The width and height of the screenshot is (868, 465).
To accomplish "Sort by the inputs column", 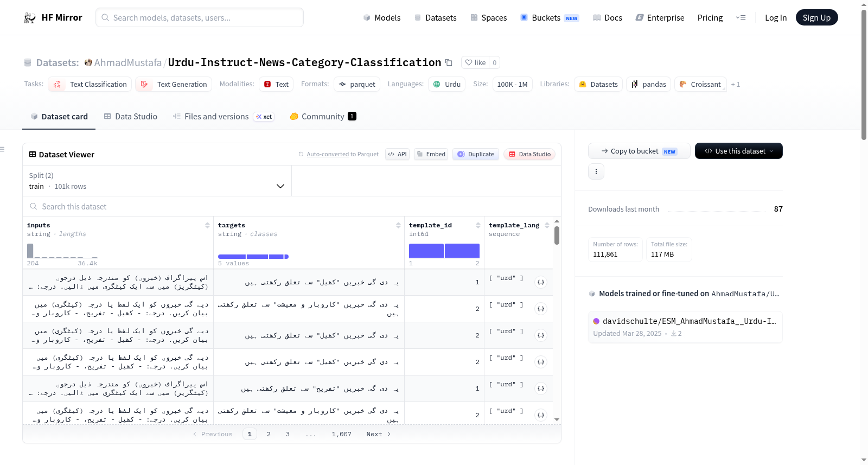I will pos(207,225).
